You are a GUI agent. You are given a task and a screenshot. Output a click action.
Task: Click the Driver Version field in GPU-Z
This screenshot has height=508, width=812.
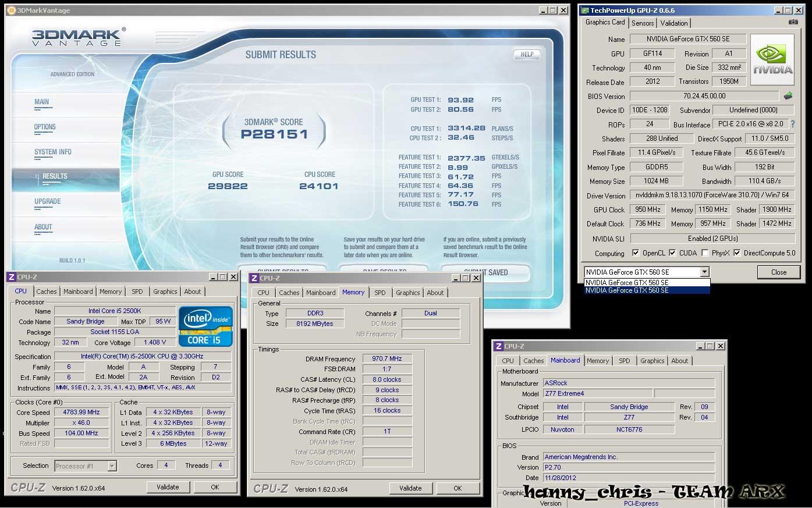(712, 196)
